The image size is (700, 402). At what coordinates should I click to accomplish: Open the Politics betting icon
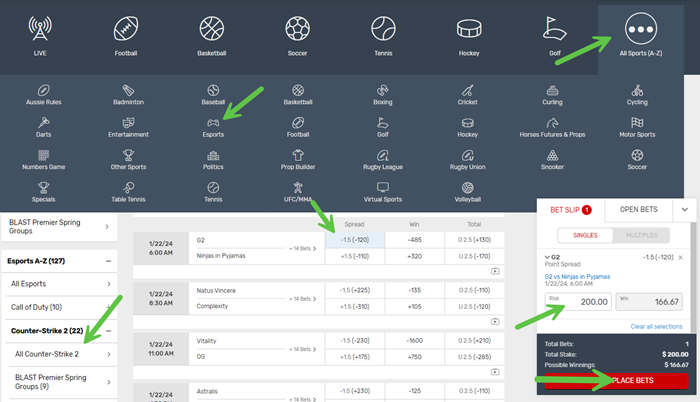(212, 155)
